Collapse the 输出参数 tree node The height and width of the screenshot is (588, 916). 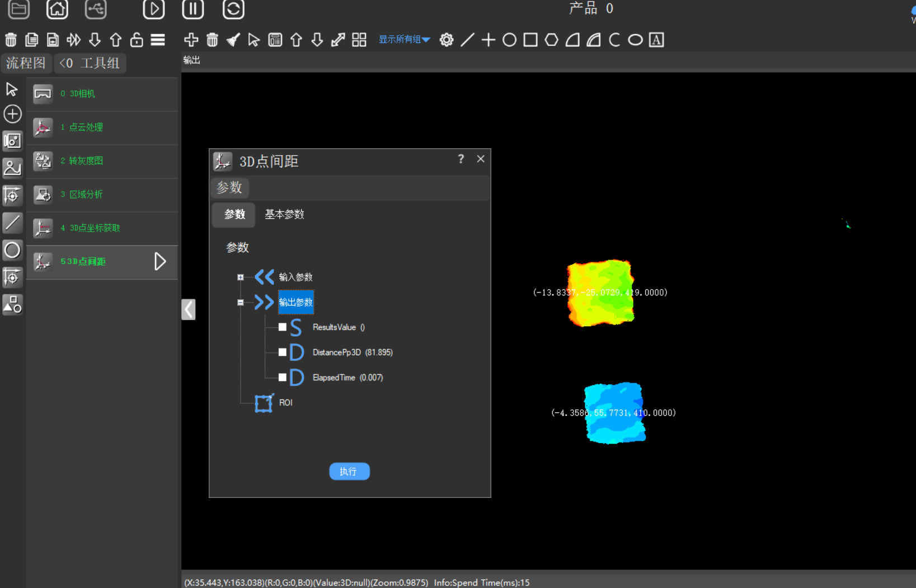pos(241,303)
